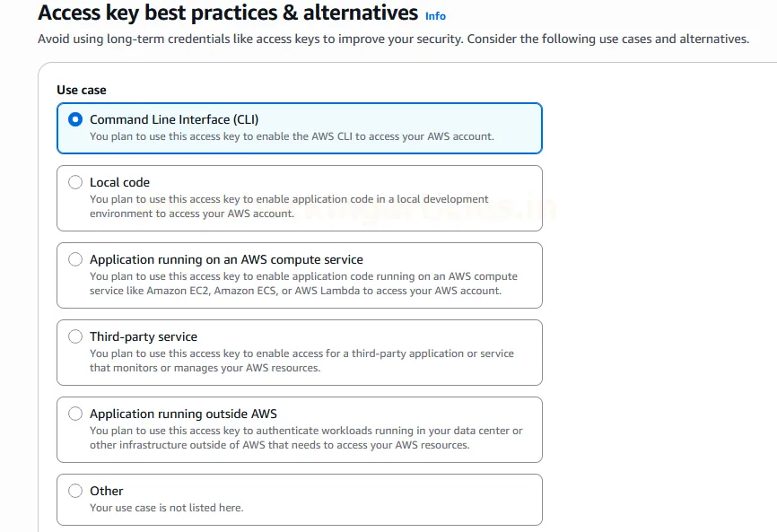Click the Use case section label
Image resolution: width=777 pixels, height=532 pixels.
[x=80, y=90]
